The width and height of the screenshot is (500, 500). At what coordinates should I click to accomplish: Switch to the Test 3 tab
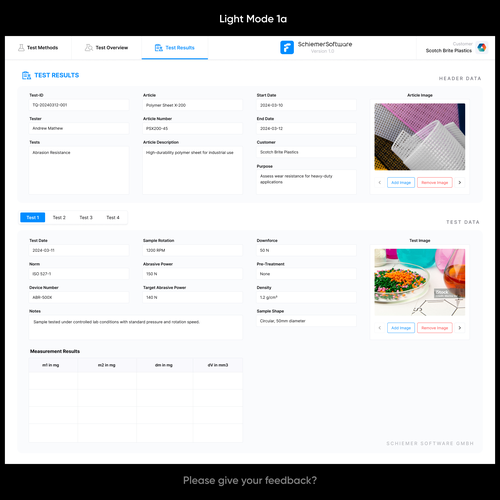click(x=86, y=218)
